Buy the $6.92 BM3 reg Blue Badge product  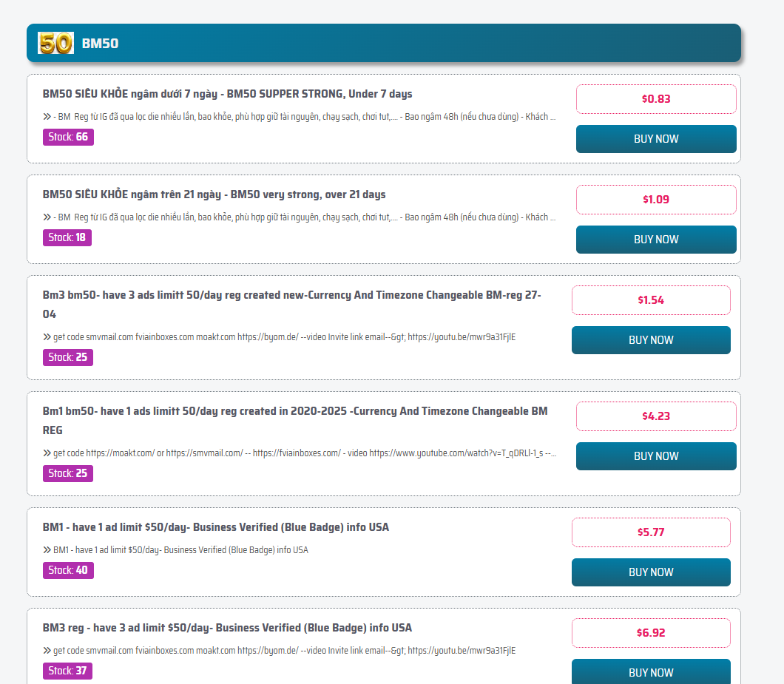[651, 671]
